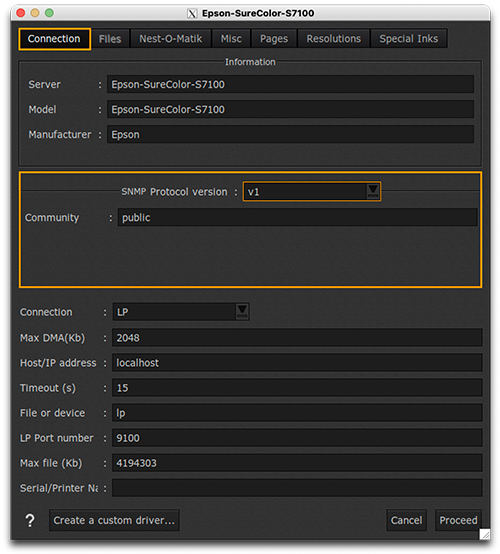This screenshot has width=500, height=554.
Task: Click the Information group heading text
Action: point(250,62)
